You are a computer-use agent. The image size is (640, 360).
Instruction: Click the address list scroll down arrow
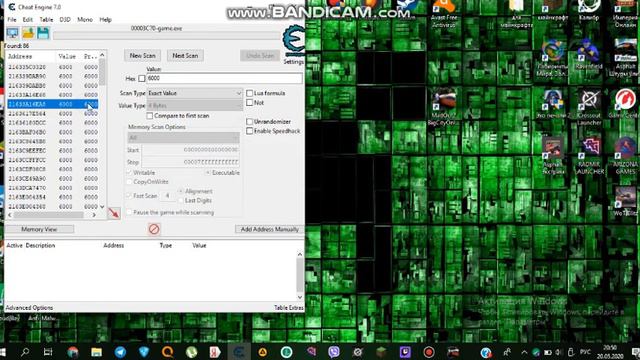pos(102,207)
